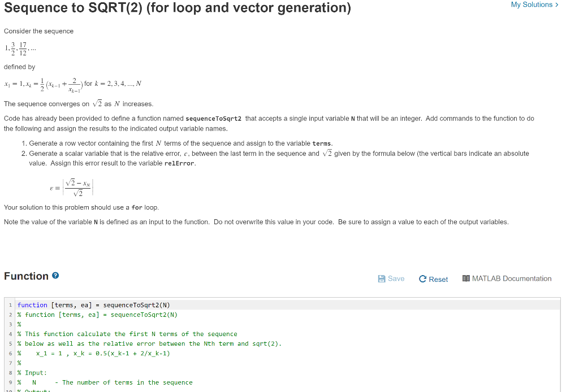579x392 pixels.
Task: Select line number 9 in the editor
Action: click(10, 382)
